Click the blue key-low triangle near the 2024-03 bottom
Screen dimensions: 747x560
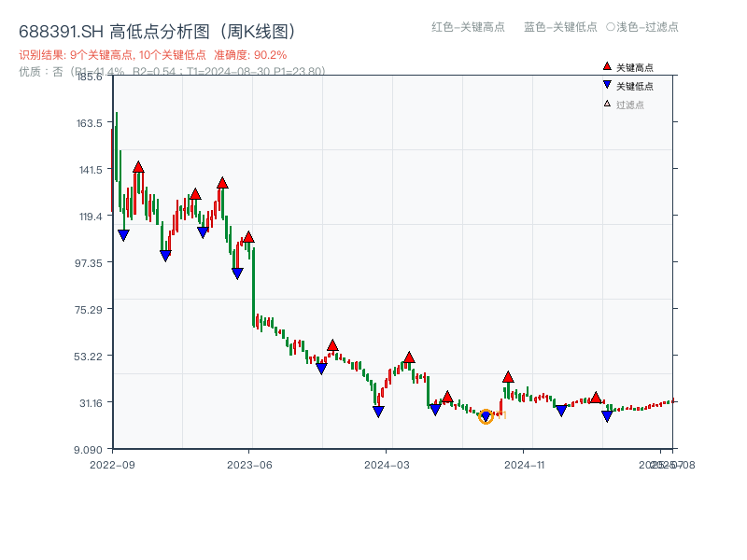[378, 409]
